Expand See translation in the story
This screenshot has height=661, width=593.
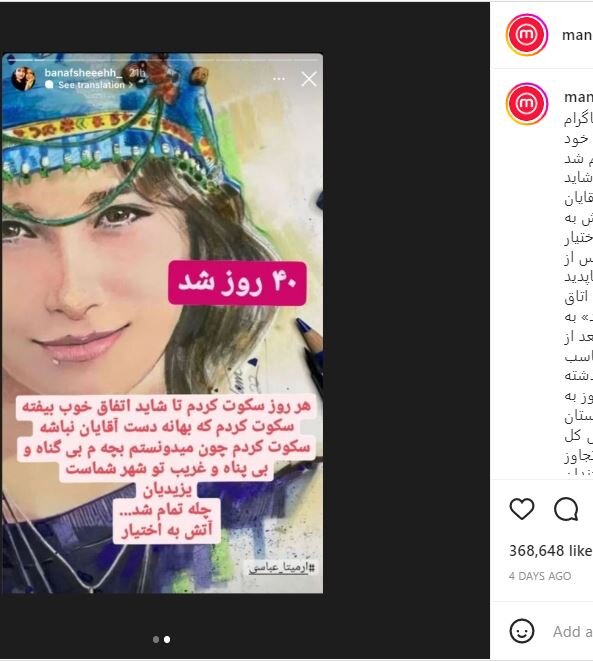click(89, 85)
